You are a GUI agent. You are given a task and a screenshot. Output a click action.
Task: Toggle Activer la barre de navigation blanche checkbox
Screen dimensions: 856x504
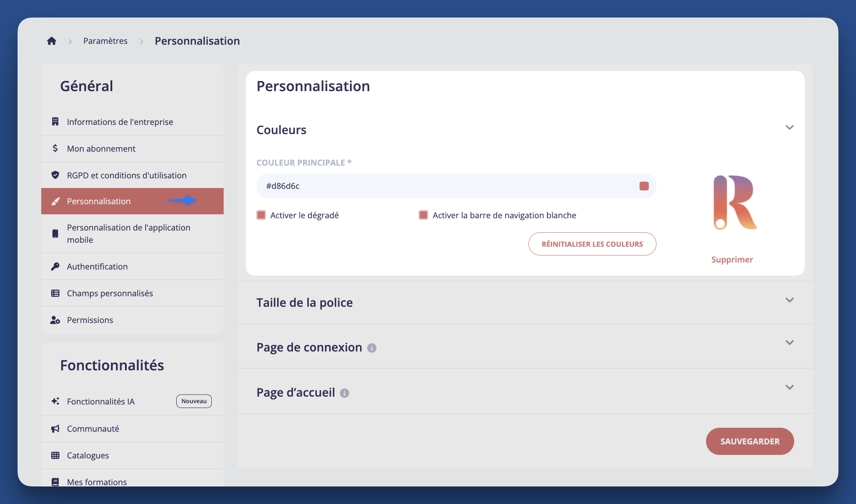423,215
